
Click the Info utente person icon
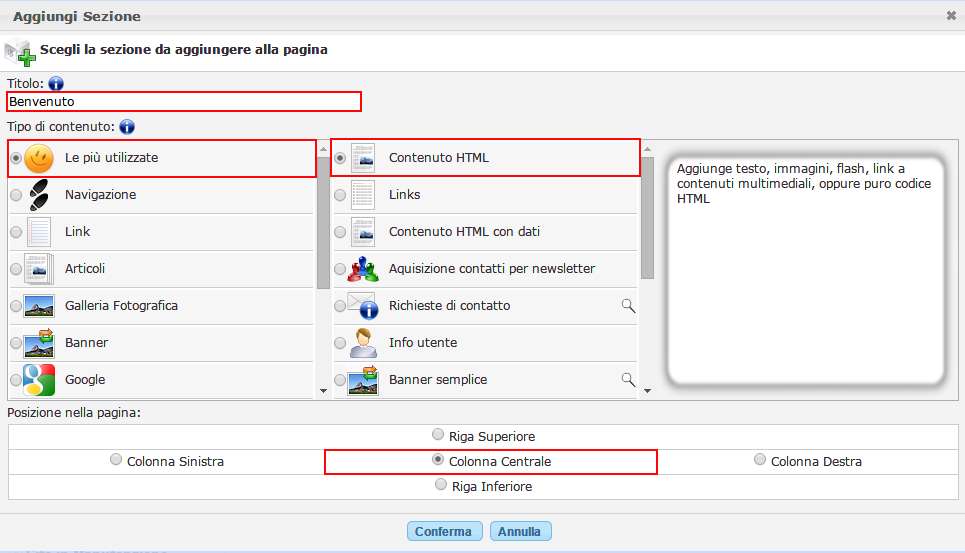(x=363, y=343)
